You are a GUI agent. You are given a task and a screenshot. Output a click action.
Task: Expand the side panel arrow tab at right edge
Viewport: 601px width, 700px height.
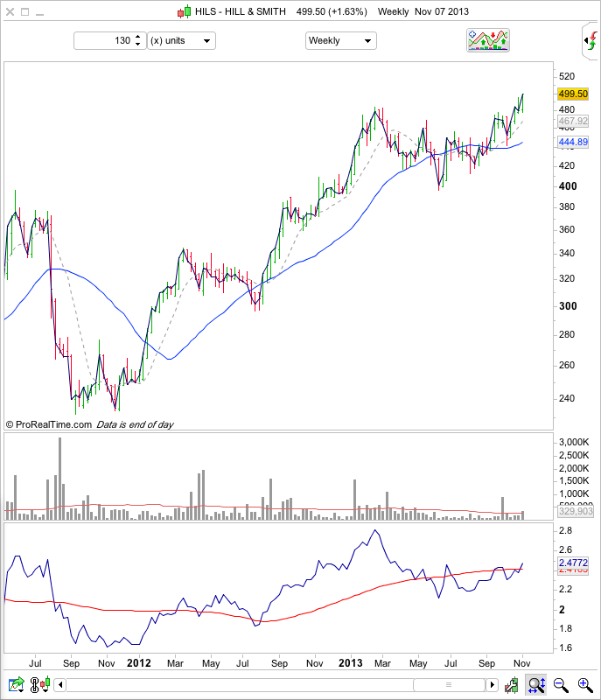(591, 41)
